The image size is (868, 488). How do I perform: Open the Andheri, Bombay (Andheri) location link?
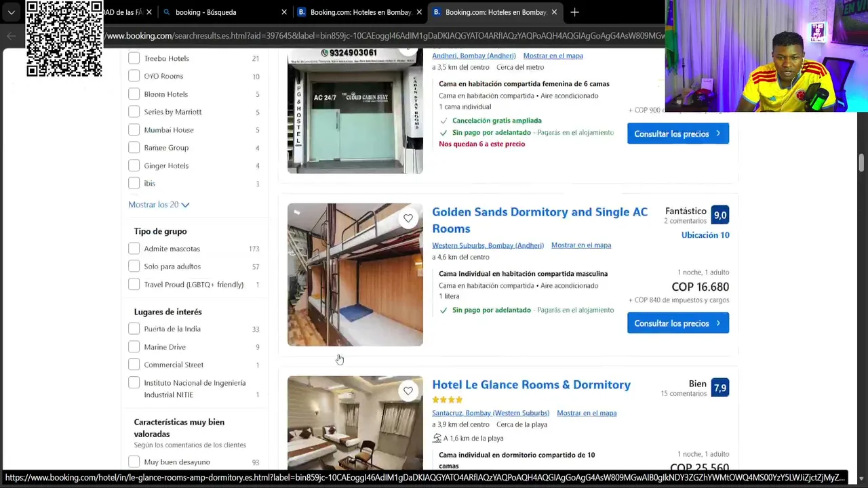point(474,56)
